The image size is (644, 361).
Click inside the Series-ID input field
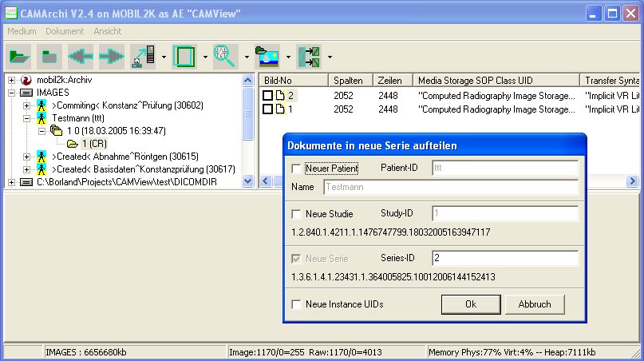(x=505, y=258)
